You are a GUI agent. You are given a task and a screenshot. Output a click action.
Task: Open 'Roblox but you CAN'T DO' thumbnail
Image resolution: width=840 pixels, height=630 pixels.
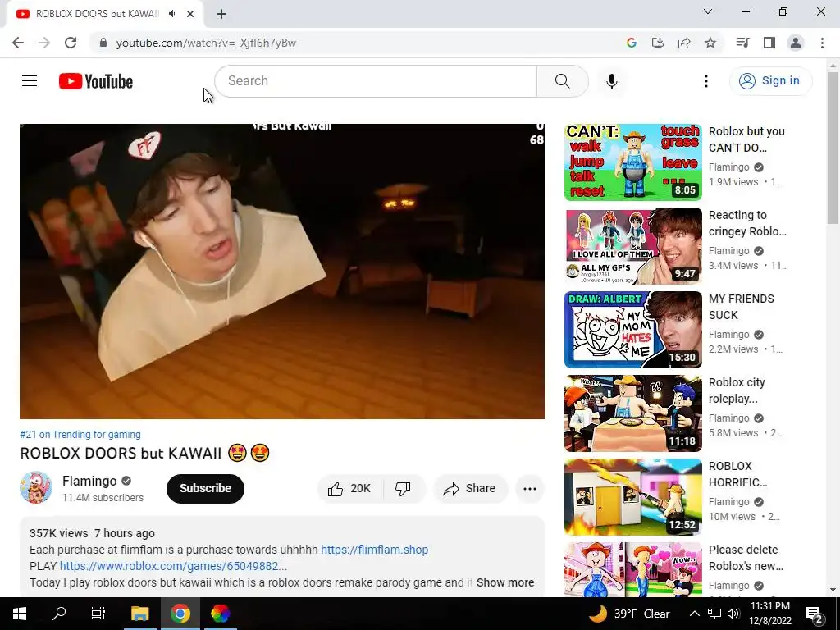point(633,162)
